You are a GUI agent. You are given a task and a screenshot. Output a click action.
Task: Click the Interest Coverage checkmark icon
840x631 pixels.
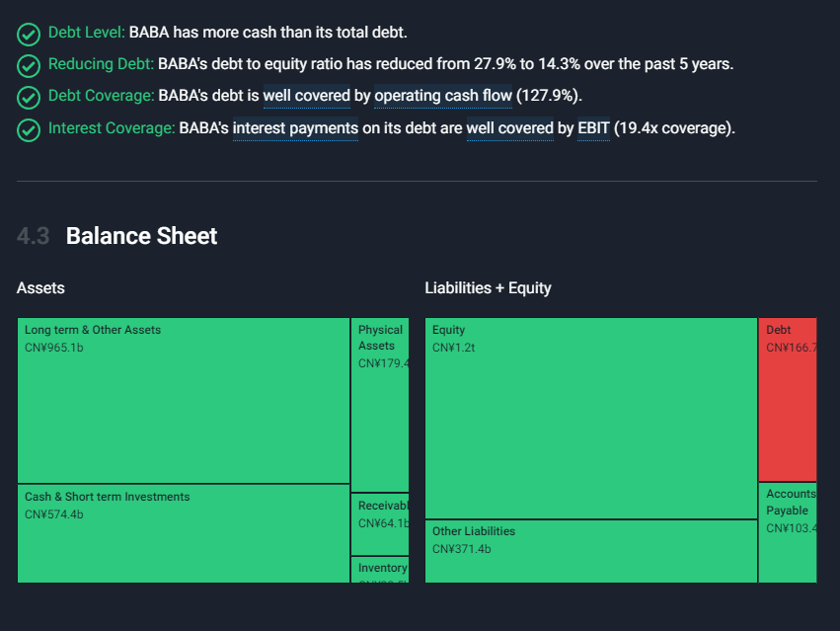pos(29,129)
